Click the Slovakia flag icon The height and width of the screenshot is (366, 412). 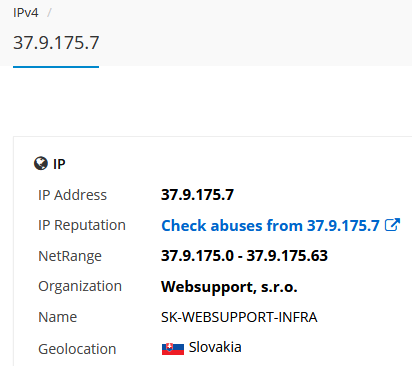point(173,349)
